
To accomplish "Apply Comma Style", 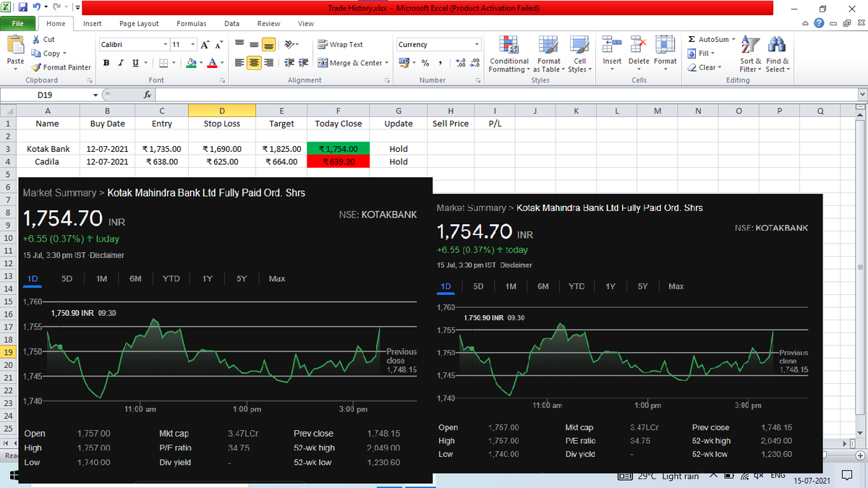I will coord(441,63).
